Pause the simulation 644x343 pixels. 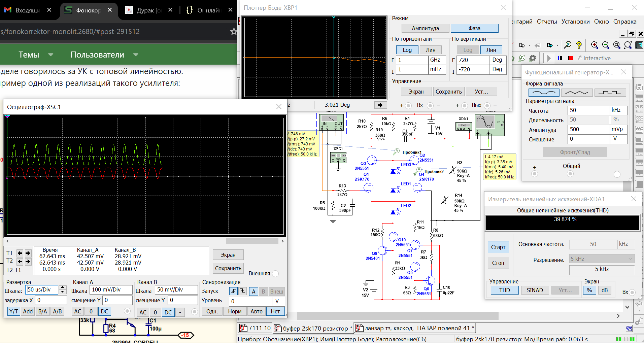click(560, 58)
